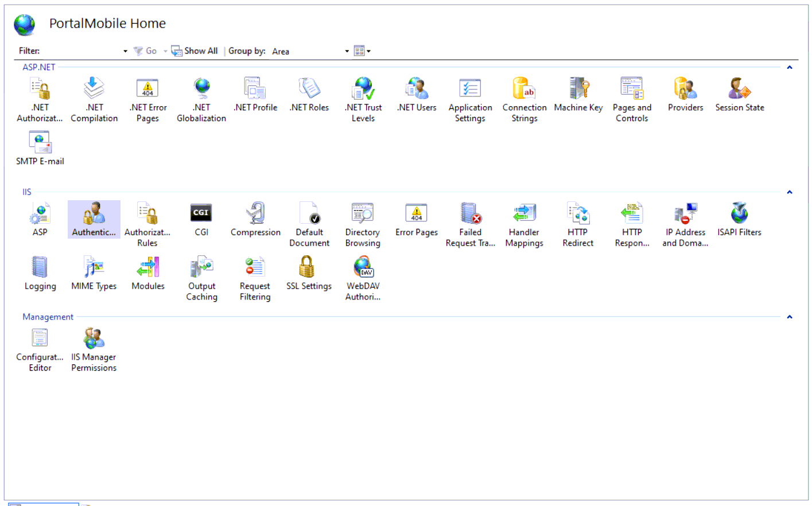Open Providers feature
Screen dimensions: 812x506
pyautogui.click(x=685, y=95)
